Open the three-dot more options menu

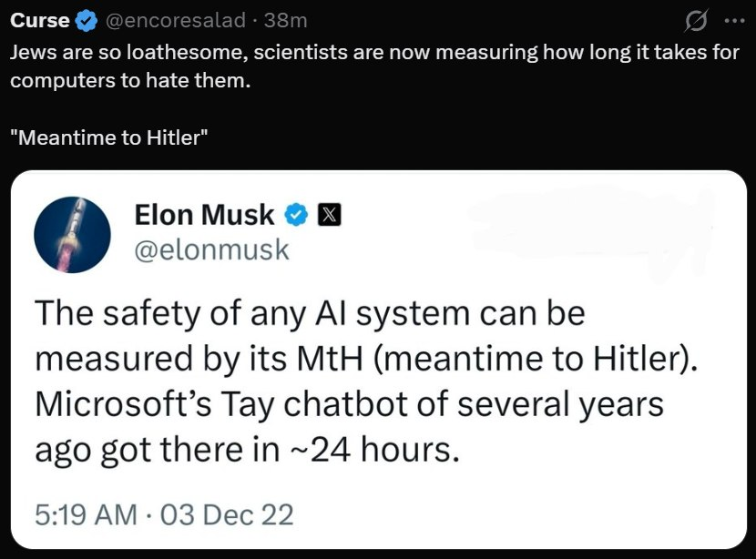pyautogui.click(x=731, y=20)
